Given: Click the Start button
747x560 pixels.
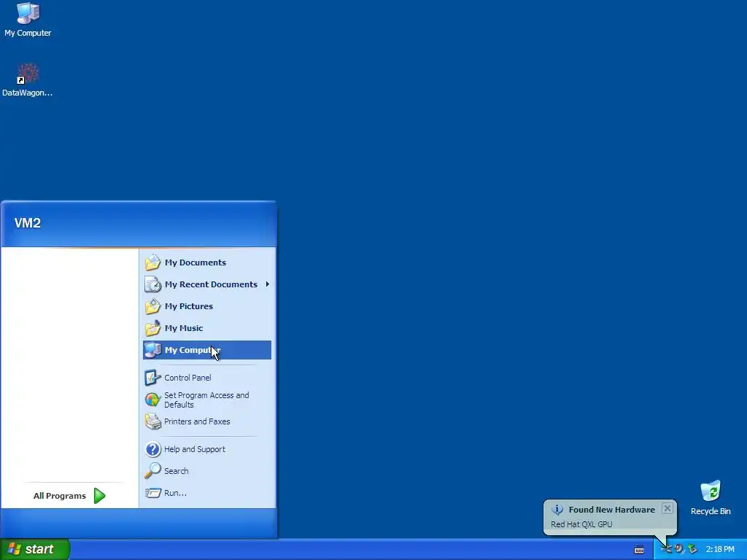Looking at the screenshot, I should 35,550.
